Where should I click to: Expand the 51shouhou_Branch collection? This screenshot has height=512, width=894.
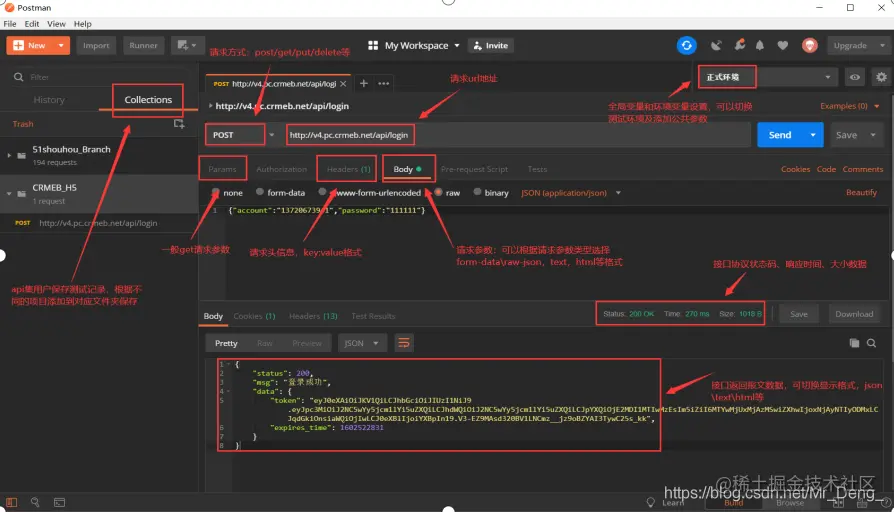click(x=9, y=155)
